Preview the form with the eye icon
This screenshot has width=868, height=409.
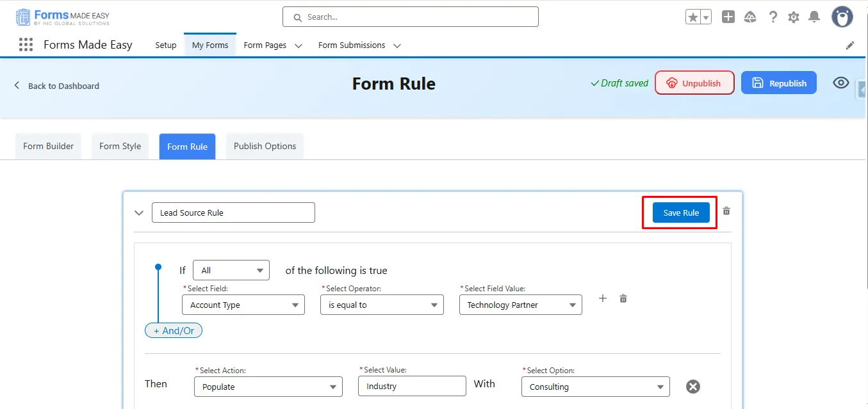point(841,83)
